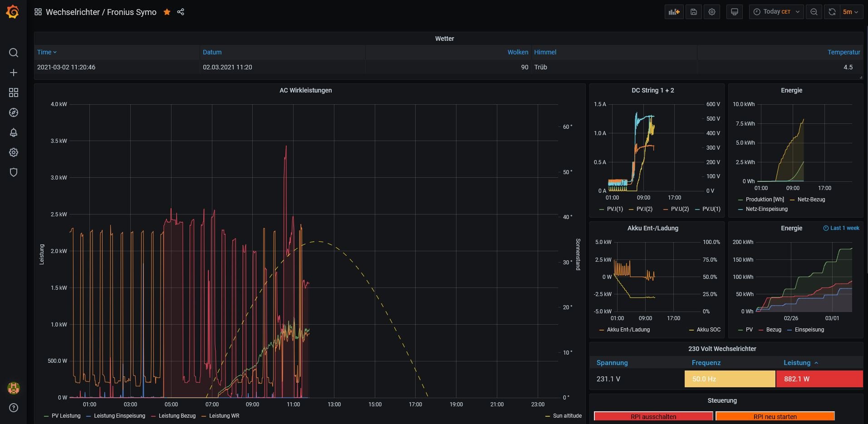Click the Add panel icon in toolbar
868x424 pixels.
click(x=674, y=12)
